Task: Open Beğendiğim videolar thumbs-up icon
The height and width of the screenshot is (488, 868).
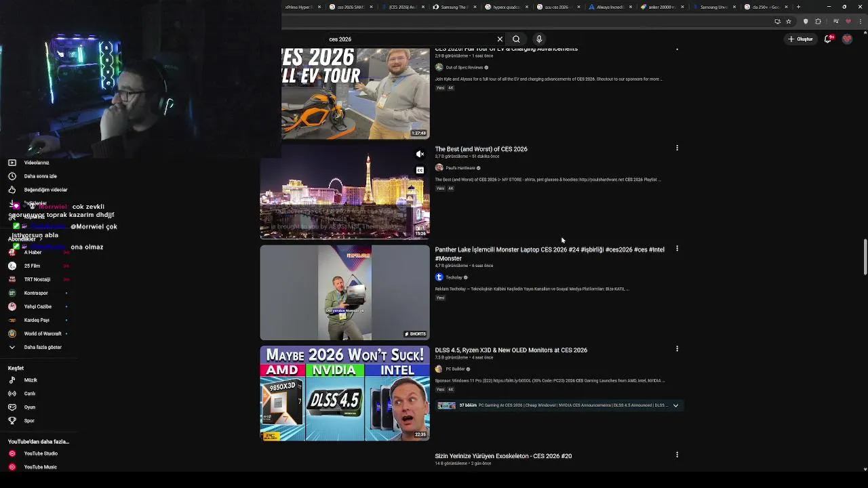Action: (12, 190)
